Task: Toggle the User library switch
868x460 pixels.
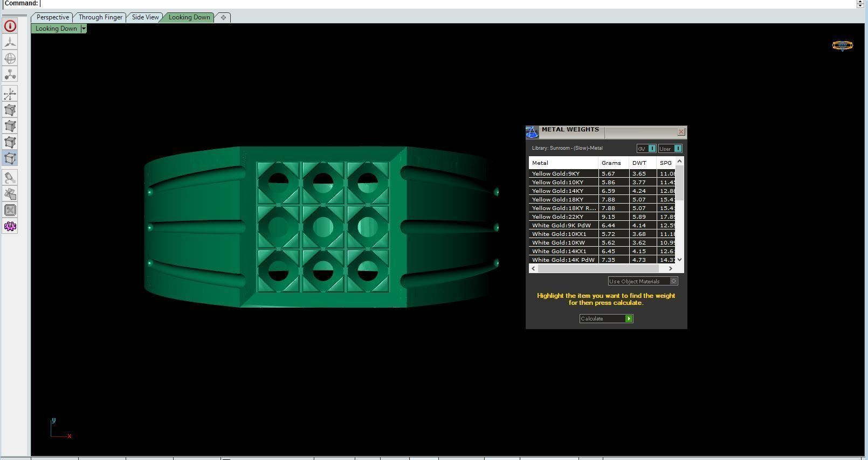Action: click(678, 149)
